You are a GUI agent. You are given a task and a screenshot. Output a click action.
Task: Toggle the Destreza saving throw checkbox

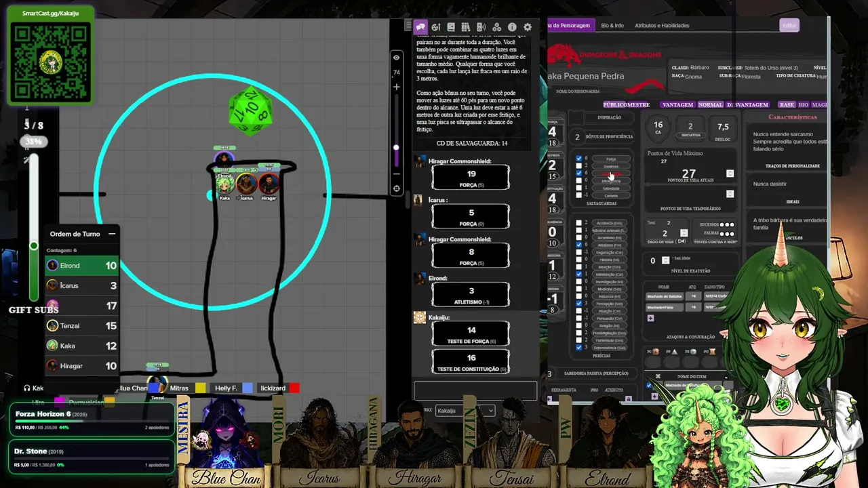[578, 166]
